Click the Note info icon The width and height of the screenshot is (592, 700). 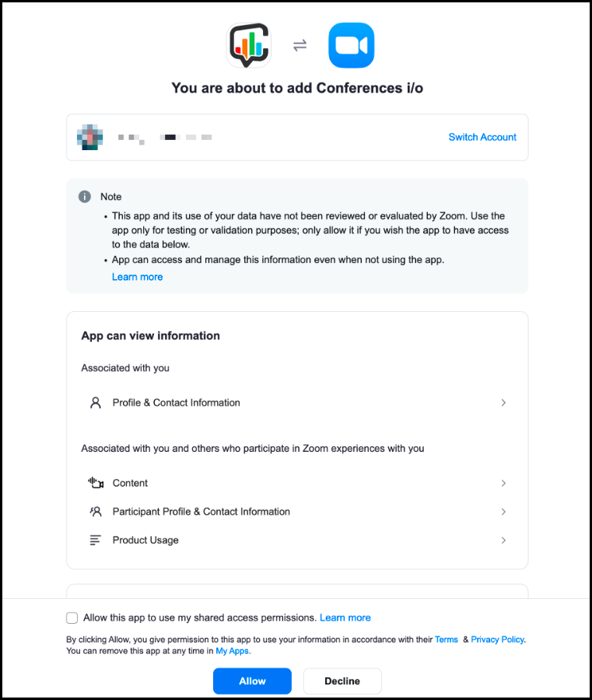click(84, 197)
